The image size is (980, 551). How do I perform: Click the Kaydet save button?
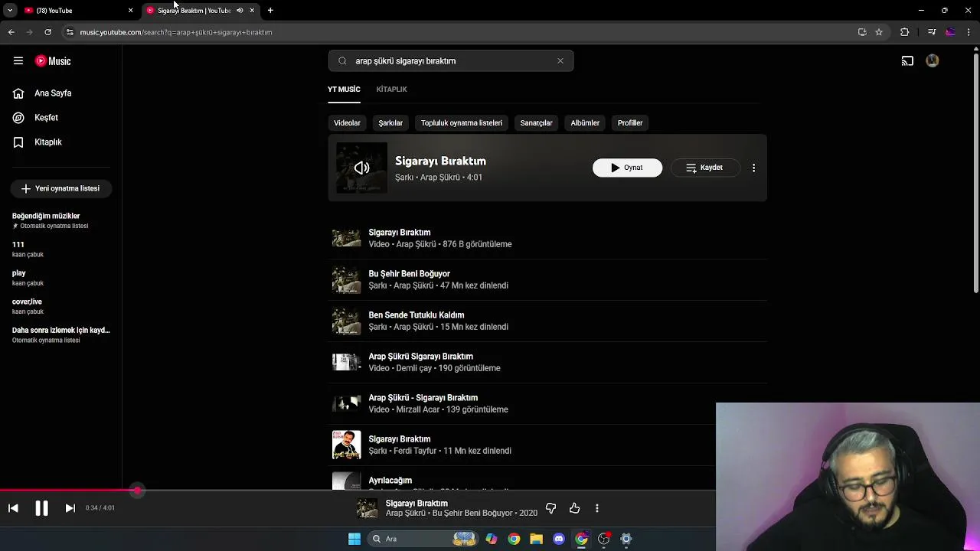pos(705,168)
